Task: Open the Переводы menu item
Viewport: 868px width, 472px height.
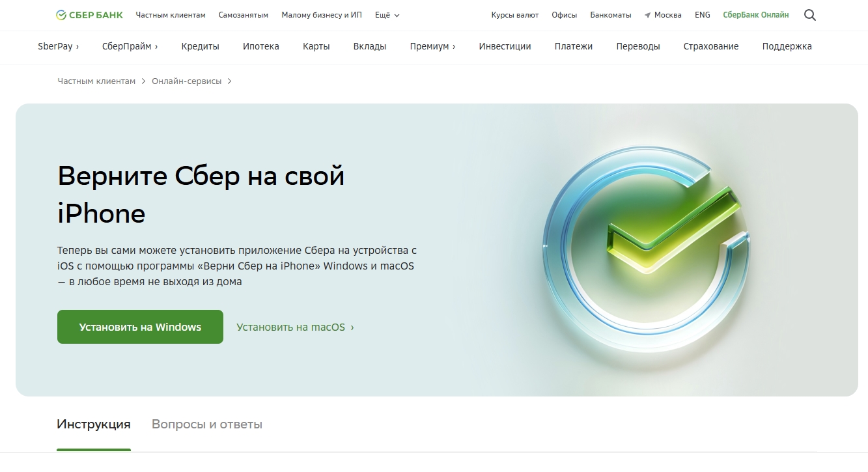Action: click(x=638, y=46)
